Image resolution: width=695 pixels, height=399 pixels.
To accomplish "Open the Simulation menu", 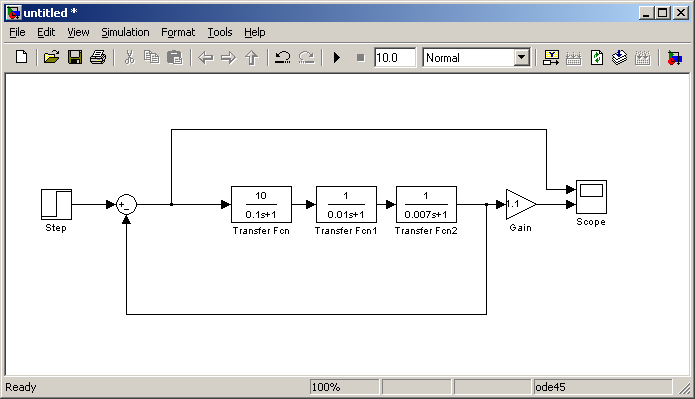I will pyautogui.click(x=125, y=32).
